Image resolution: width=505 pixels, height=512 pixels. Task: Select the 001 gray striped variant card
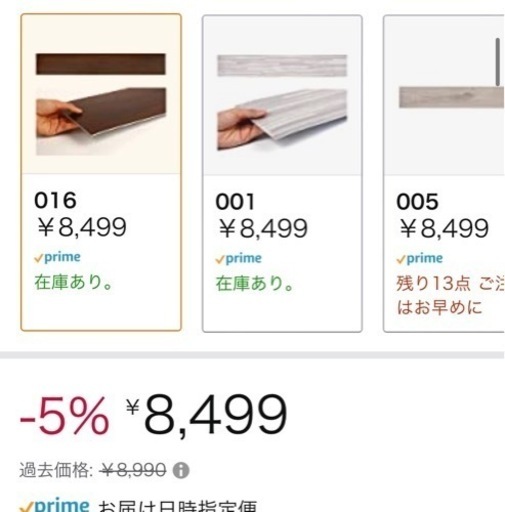282,174
